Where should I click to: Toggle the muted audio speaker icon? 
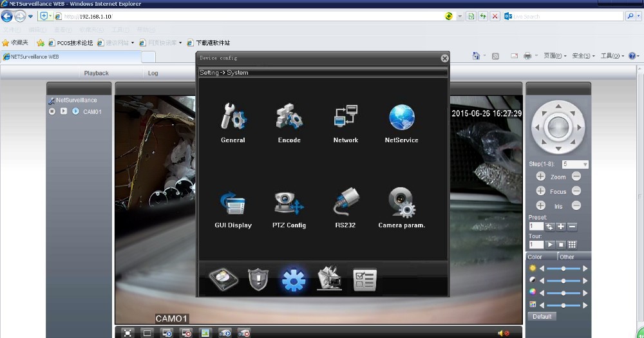pyautogui.click(x=502, y=333)
